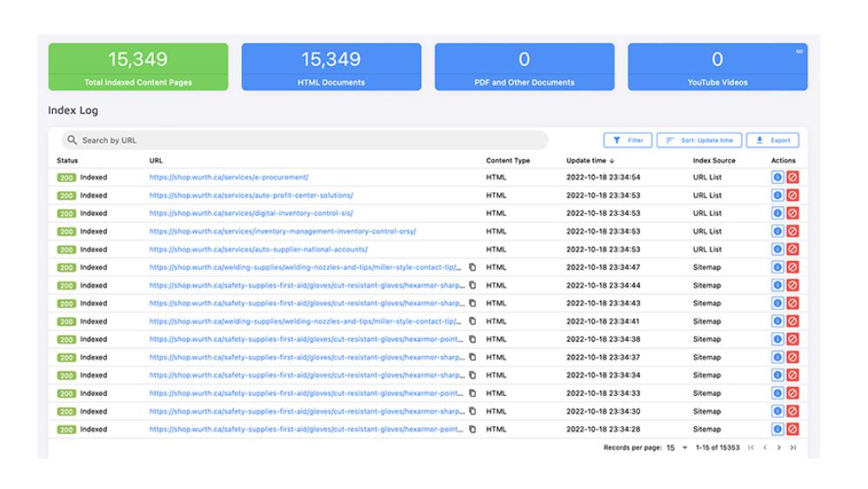The height and width of the screenshot is (489, 868).
Task: Click info icon for row updated 23:34:28
Action: click(778, 429)
